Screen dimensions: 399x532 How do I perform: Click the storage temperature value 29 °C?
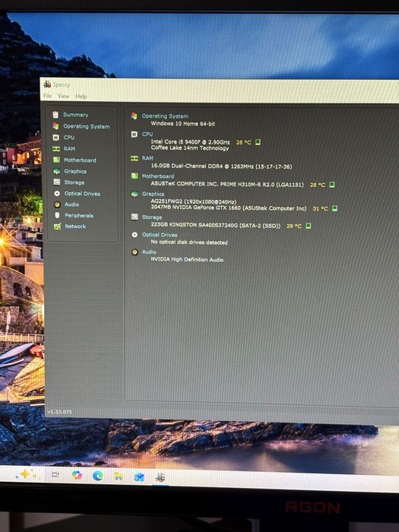[294, 226]
